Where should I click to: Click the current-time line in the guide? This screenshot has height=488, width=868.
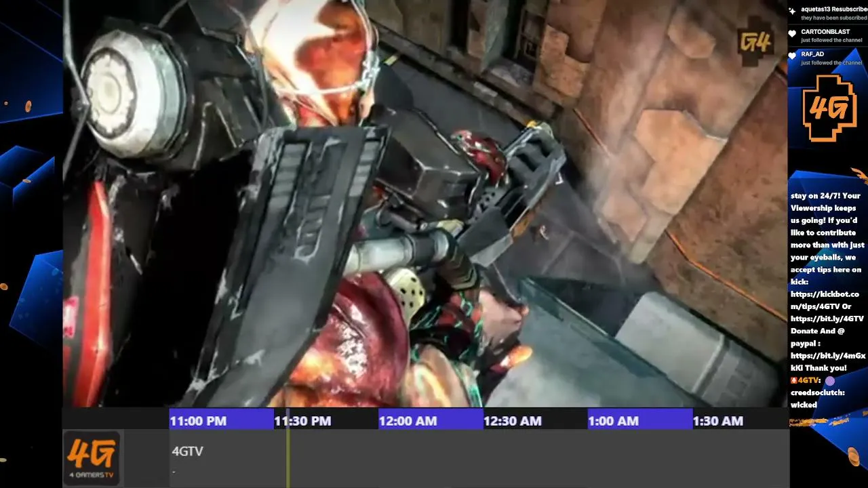click(288, 448)
